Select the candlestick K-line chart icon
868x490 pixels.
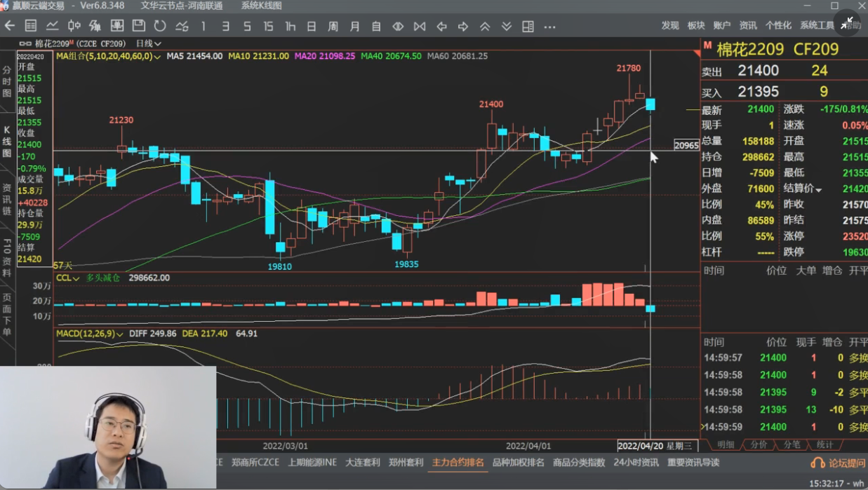click(x=74, y=26)
